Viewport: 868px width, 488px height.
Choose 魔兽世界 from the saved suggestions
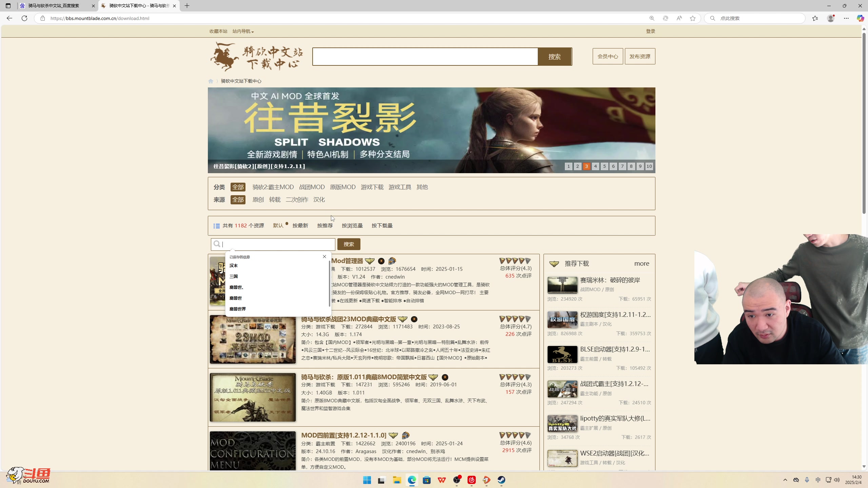tap(237, 309)
